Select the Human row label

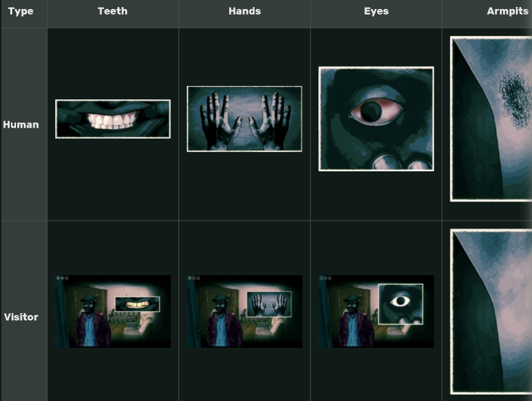21,124
